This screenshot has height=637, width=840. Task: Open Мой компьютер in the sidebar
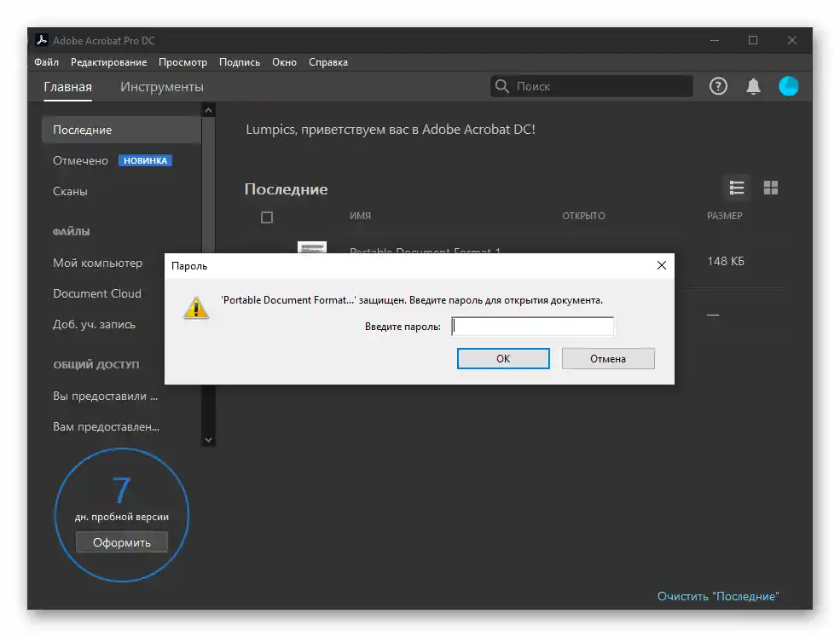pos(97,263)
